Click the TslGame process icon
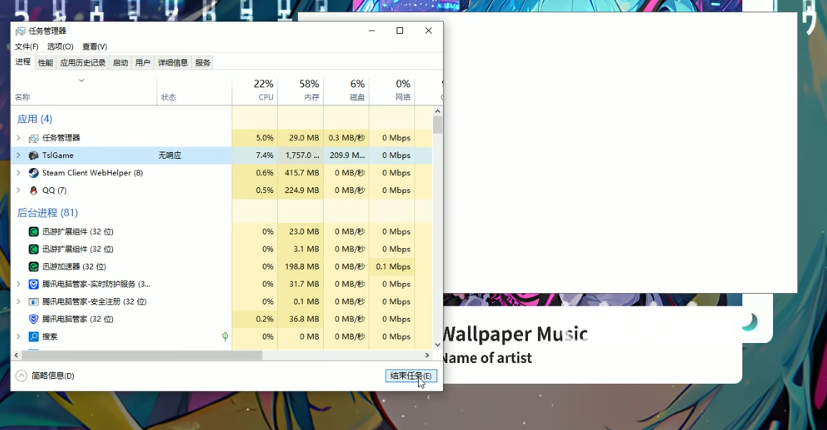 [x=33, y=156]
